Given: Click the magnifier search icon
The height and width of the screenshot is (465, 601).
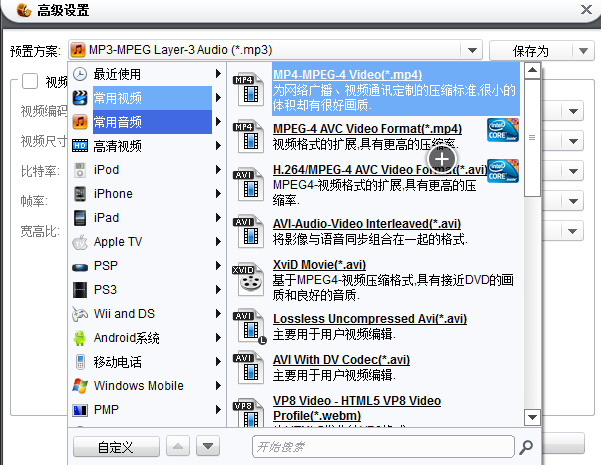Looking at the screenshot, I should [x=526, y=447].
